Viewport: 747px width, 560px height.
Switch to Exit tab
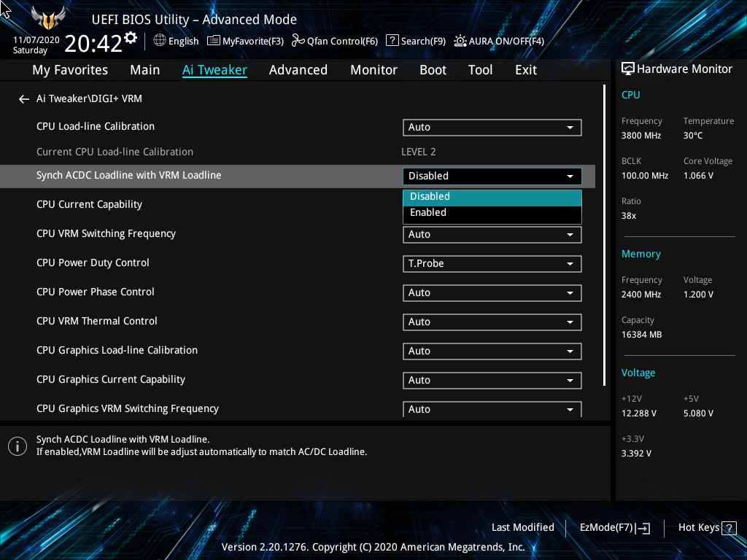pos(526,70)
